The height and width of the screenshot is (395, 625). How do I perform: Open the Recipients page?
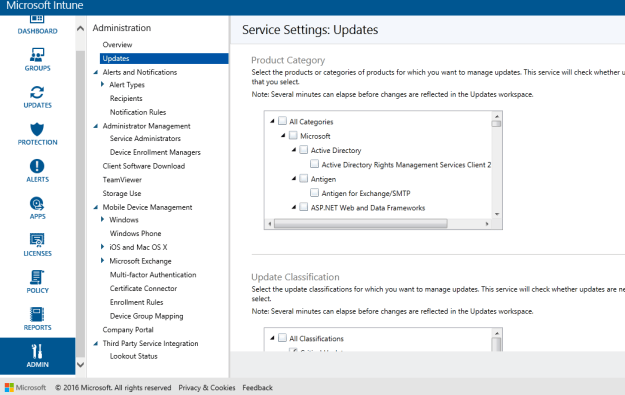[x=126, y=98]
